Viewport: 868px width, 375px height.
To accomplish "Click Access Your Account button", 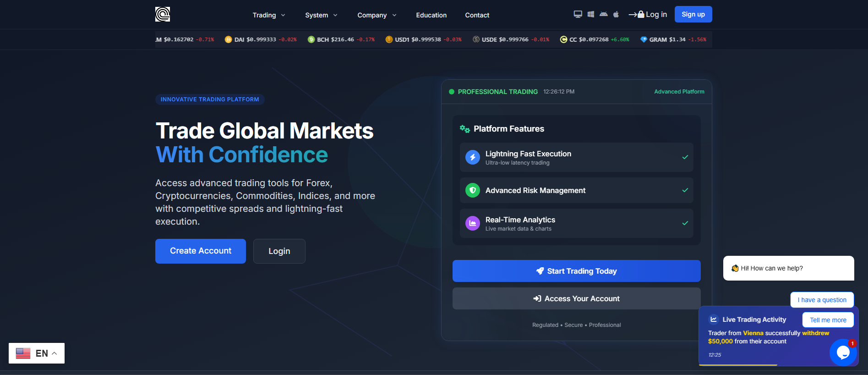I will (577, 298).
